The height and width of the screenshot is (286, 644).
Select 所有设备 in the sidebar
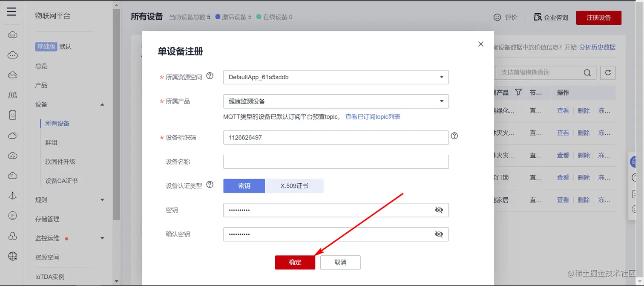tap(57, 124)
